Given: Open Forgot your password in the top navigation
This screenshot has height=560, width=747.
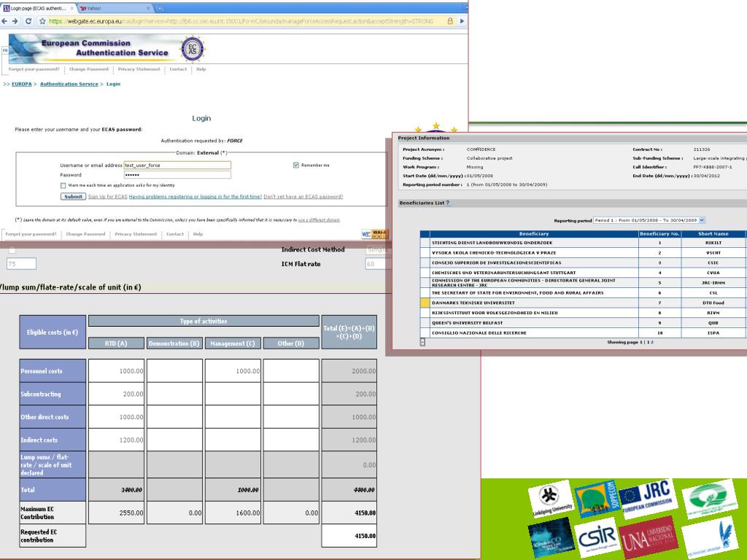Looking at the screenshot, I should [x=34, y=69].
